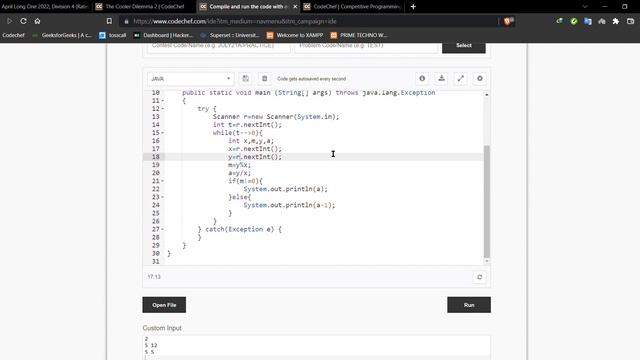Screen dimensions: 640x360
Task: Download the code with the download icon
Action: [x=441, y=78]
